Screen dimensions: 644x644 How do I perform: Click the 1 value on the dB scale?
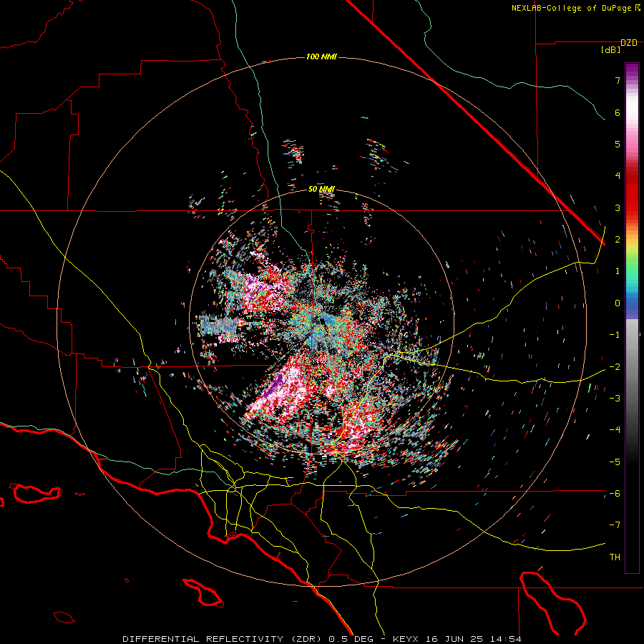(618, 271)
